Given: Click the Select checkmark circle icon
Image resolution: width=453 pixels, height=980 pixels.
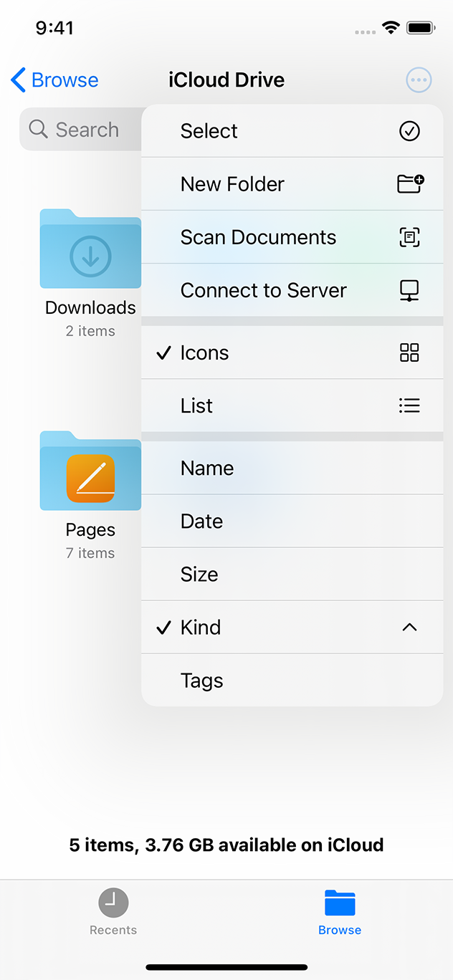Looking at the screenshot, I should coord(409,131).
